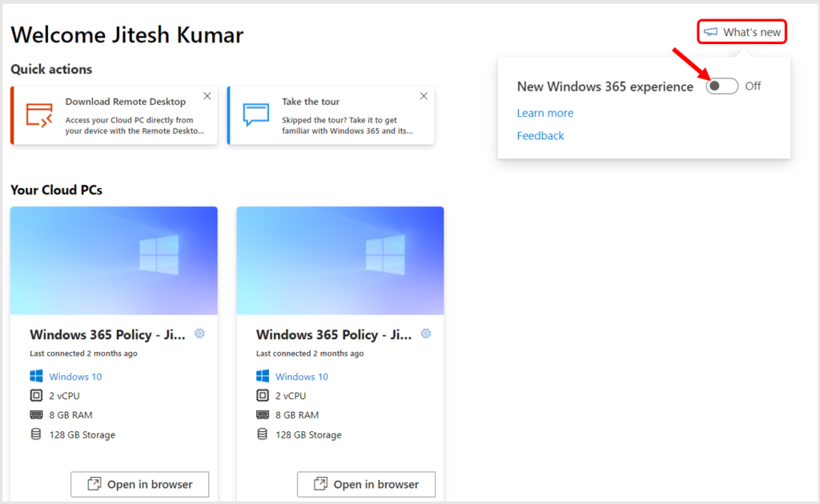Open the Learn more link
Viewport: 820px width, 504px height.
click(545, 113)
